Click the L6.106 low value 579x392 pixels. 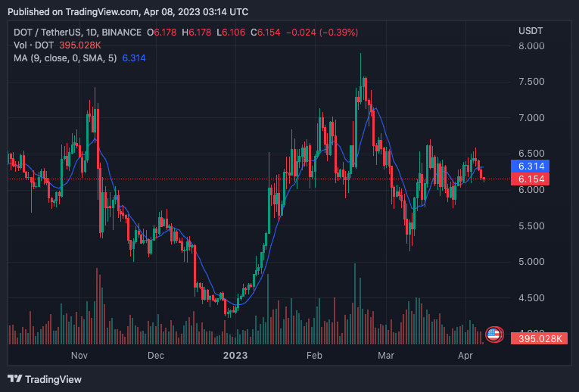tap(231, 33)
